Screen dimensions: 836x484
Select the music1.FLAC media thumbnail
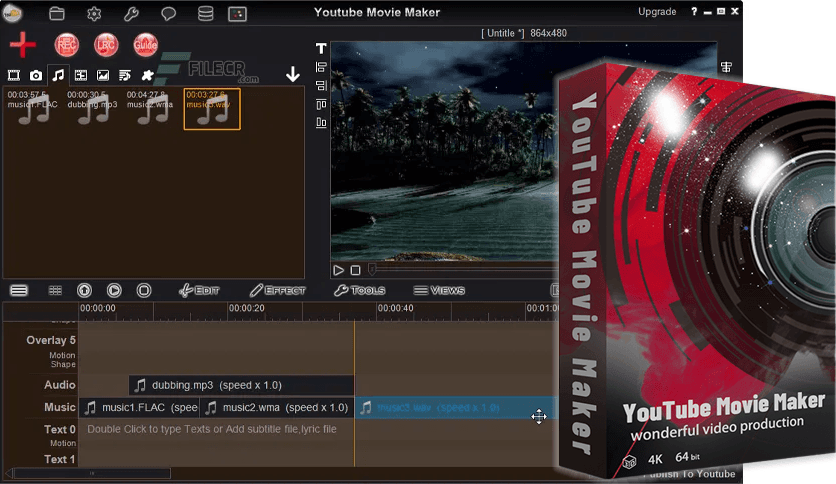click(x=33, y=108)
